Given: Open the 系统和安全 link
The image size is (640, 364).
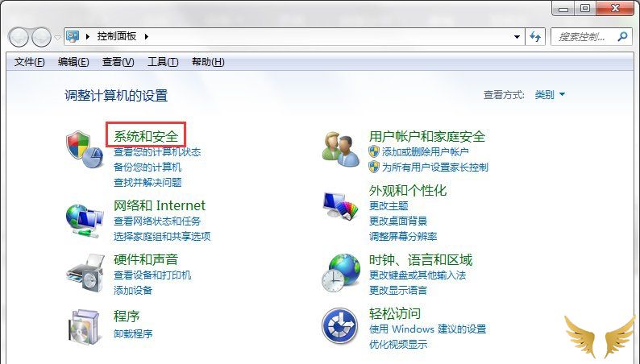Looking at the screenshot, I should pyautogui.click(x=146, y=136).
